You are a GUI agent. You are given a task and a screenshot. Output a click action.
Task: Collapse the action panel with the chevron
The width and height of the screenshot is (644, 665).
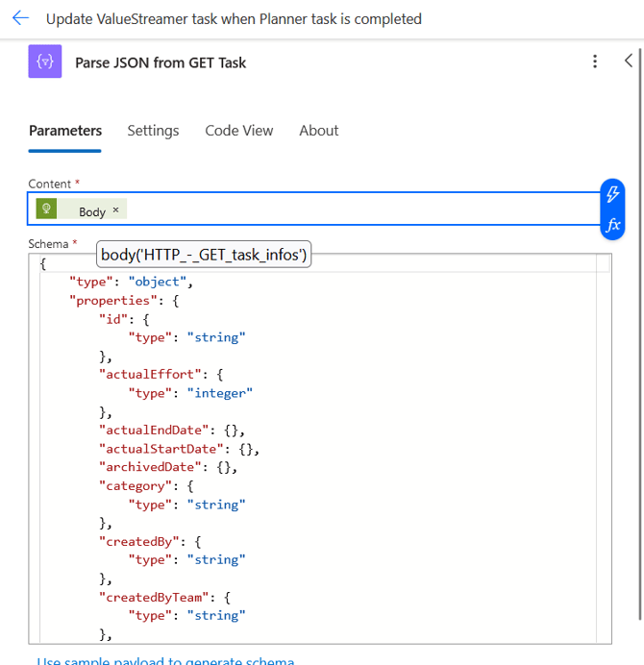(629, 61)
